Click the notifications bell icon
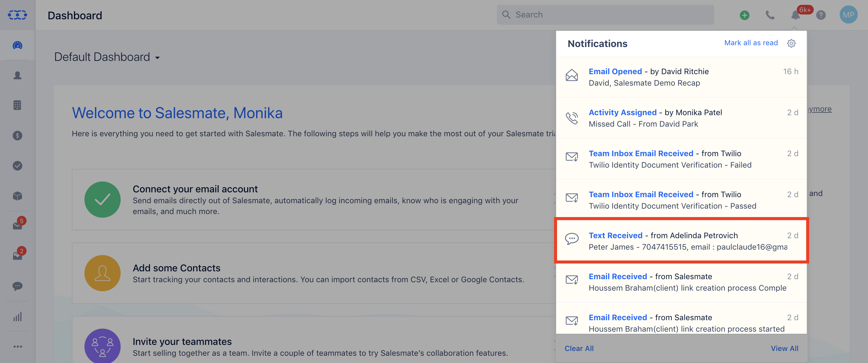Screen dimensions: 868x363 click(795, 15)
